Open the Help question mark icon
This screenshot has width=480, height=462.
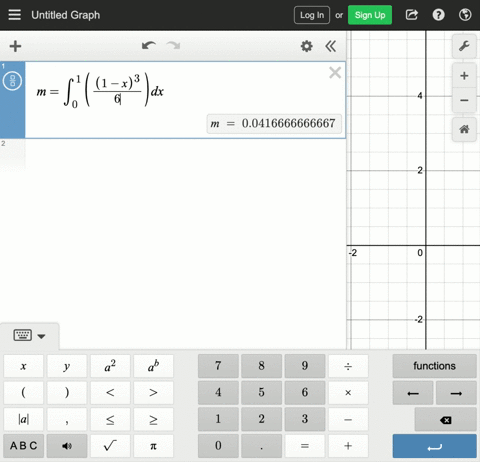(438, 15)
